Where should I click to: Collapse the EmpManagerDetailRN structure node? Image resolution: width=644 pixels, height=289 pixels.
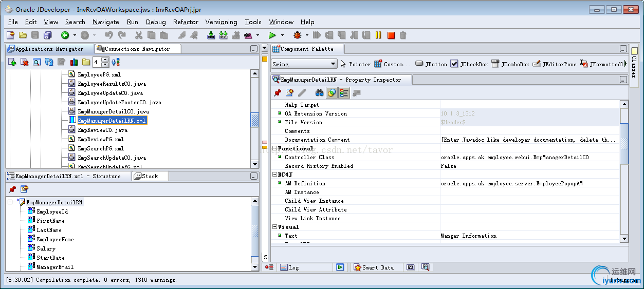point(10,202)
